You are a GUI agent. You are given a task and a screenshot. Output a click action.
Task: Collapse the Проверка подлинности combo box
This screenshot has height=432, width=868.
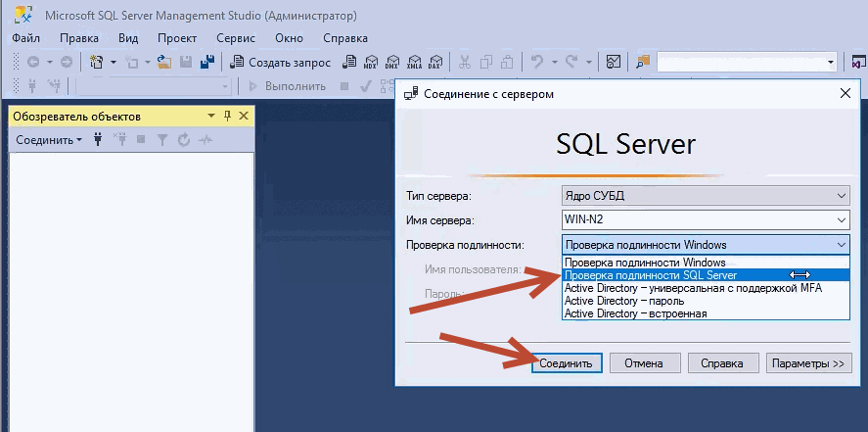[x=842, y=244]
